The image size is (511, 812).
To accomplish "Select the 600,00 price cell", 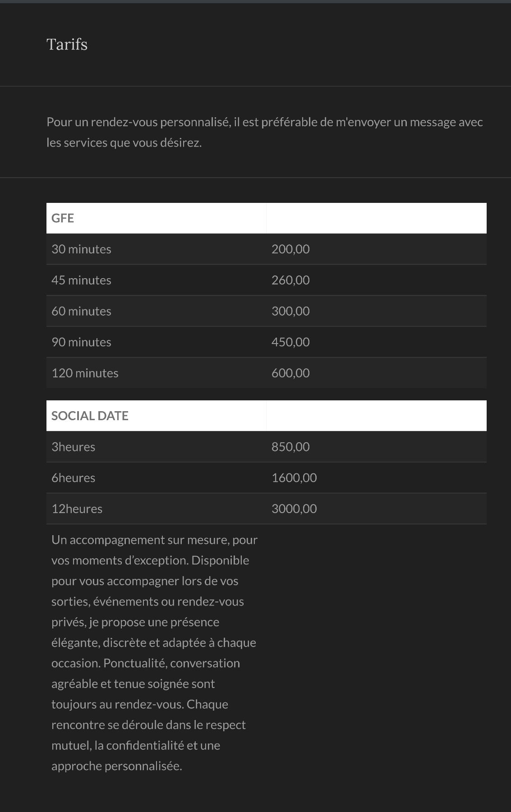I will tap(290, 373).
